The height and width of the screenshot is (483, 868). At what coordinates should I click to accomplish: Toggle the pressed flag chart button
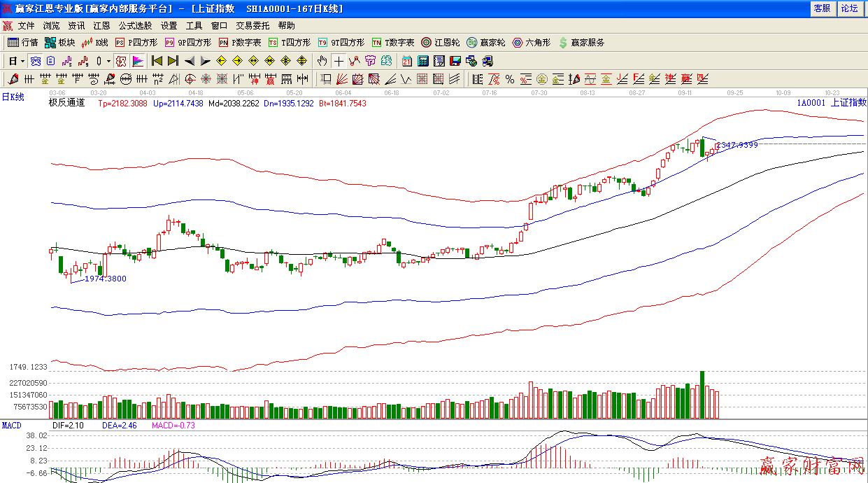click(137, 61)
